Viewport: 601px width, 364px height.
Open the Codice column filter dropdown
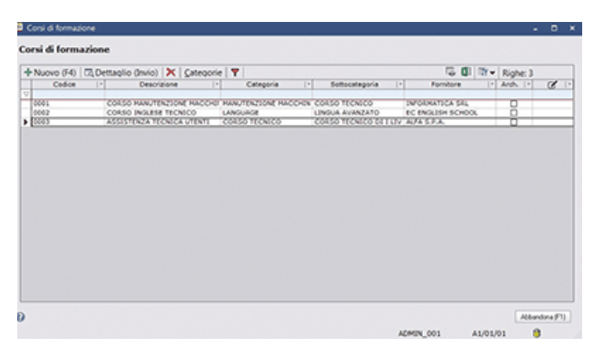pos(99,83)
